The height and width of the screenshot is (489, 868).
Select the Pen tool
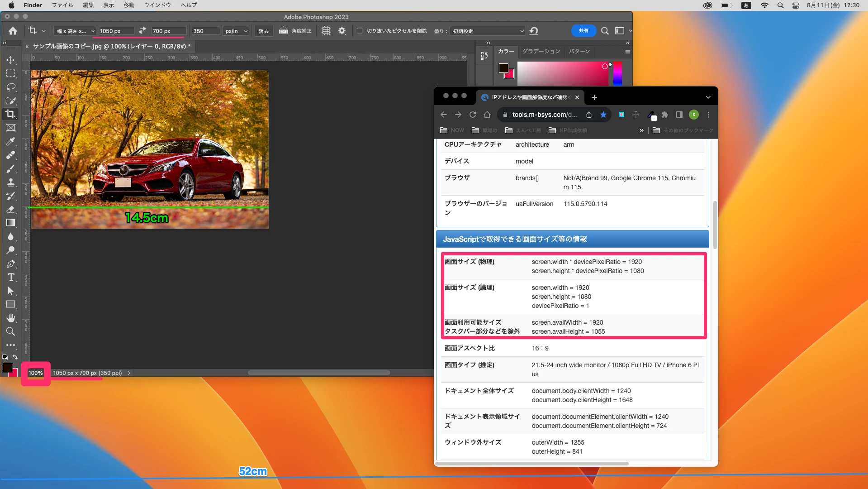[10, 264]
